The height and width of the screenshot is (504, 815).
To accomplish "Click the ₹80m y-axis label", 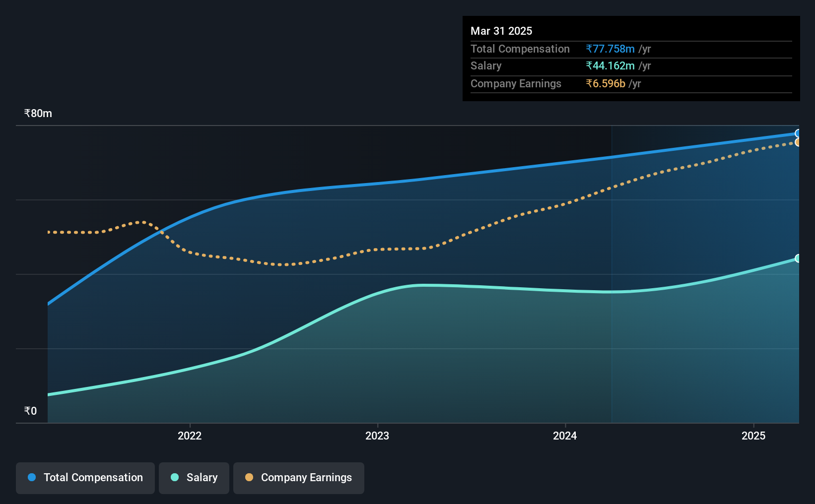I will 38,113.
